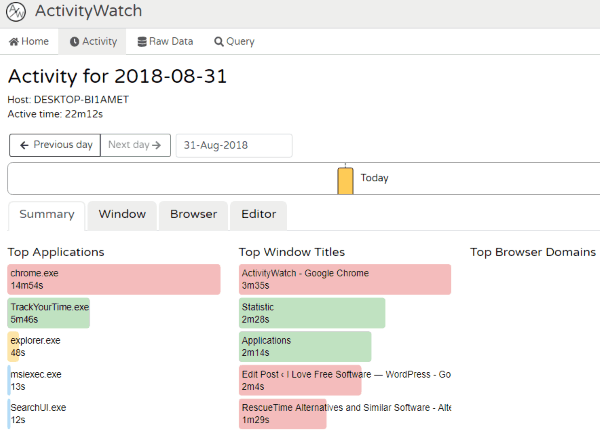Click the Previous day left arrow icon
The height and width of the screenshot is (432, 600).
pyautogui.click(x=24, y=145)
